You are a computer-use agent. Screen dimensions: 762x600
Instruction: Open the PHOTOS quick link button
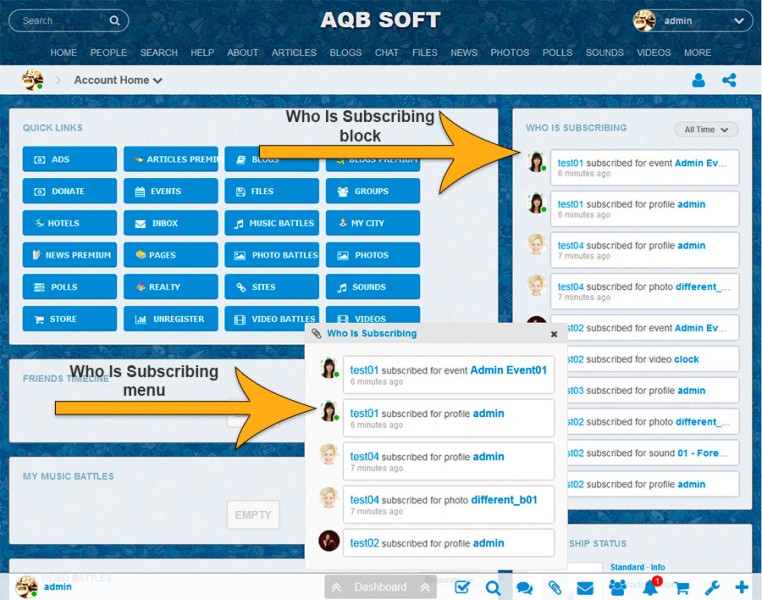pos(373,255)
